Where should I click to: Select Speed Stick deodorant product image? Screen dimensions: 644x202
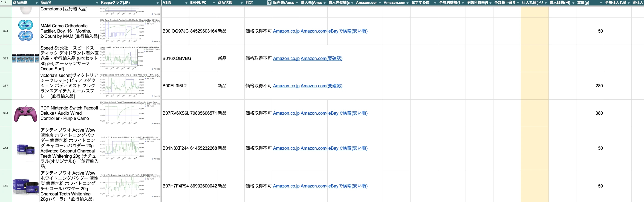coord(26,59)
